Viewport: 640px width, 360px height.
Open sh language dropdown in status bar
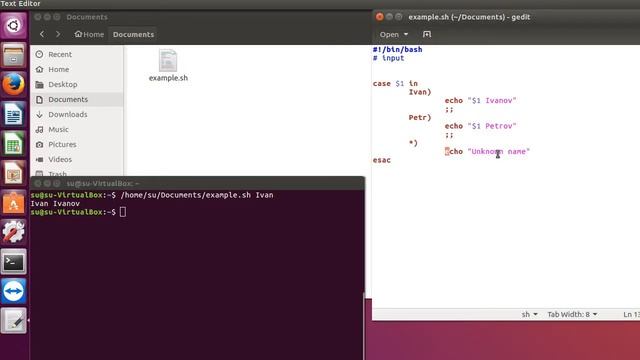point(529,314)
